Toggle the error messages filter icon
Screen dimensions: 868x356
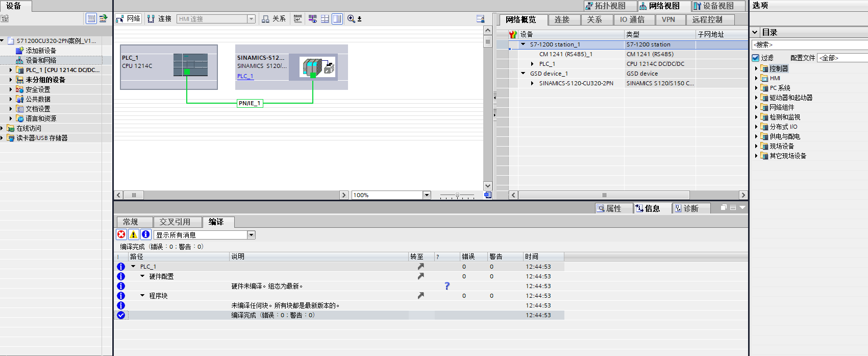[x=121, y=234]
